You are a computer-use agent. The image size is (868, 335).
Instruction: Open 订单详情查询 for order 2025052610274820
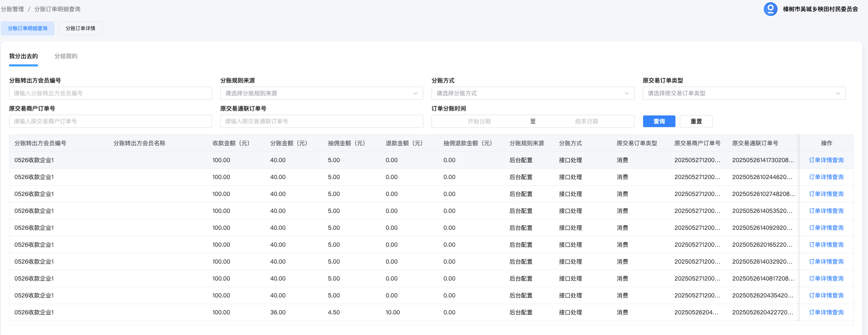(x=826, y=194)
